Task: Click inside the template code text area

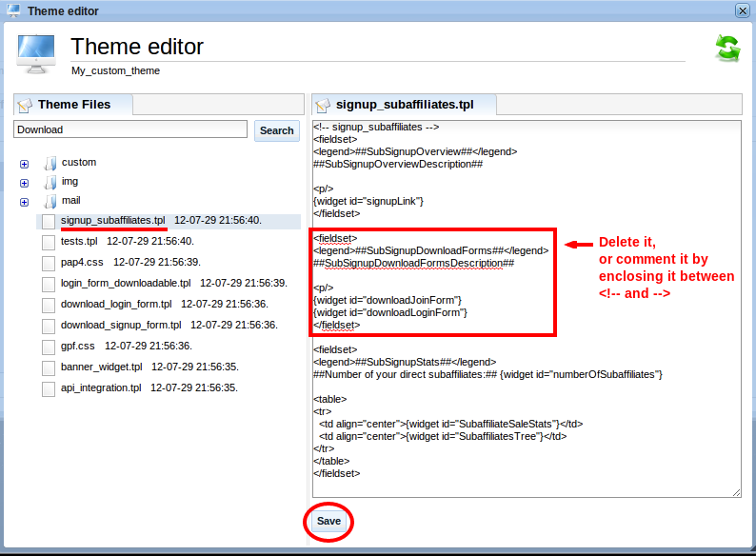Action: click(527, 308)
